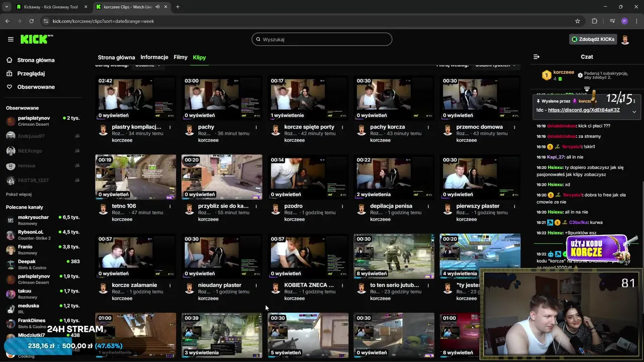
Task: Open options for clip 'pachy korcza'
Action: pyautogui.click(x=428, y=127)
